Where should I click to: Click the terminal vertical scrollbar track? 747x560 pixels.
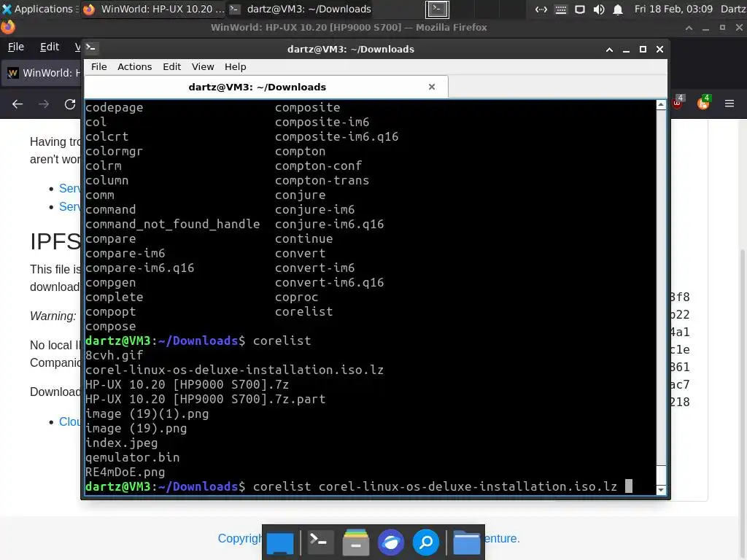[x=661, y=297]
